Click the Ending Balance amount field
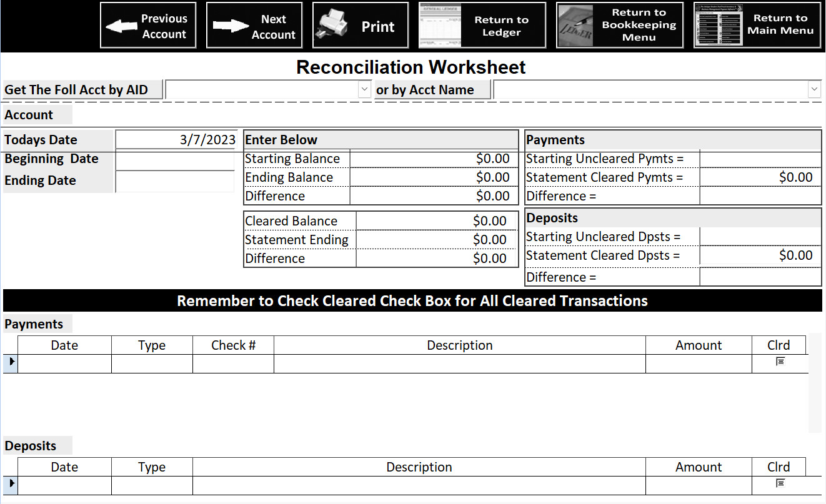This screenshot has width=826, height=504. 434,177
